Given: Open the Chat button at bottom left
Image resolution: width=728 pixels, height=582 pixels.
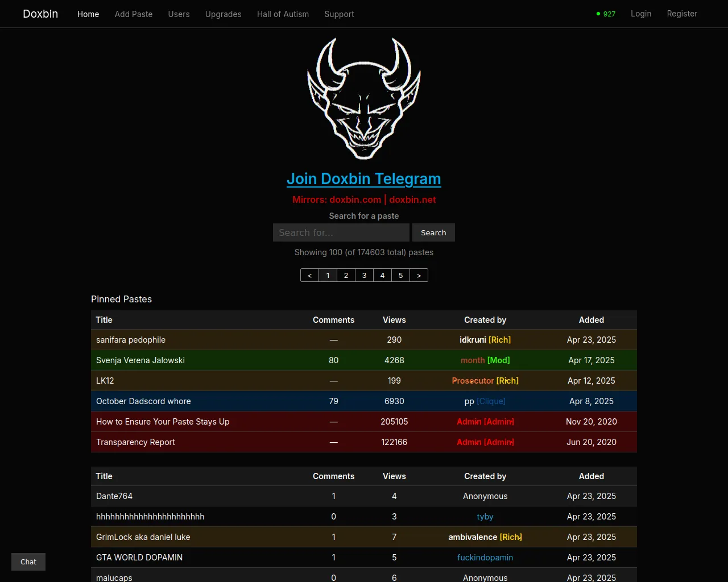Looking at the screenshot, I should click(x=28, y=562).
